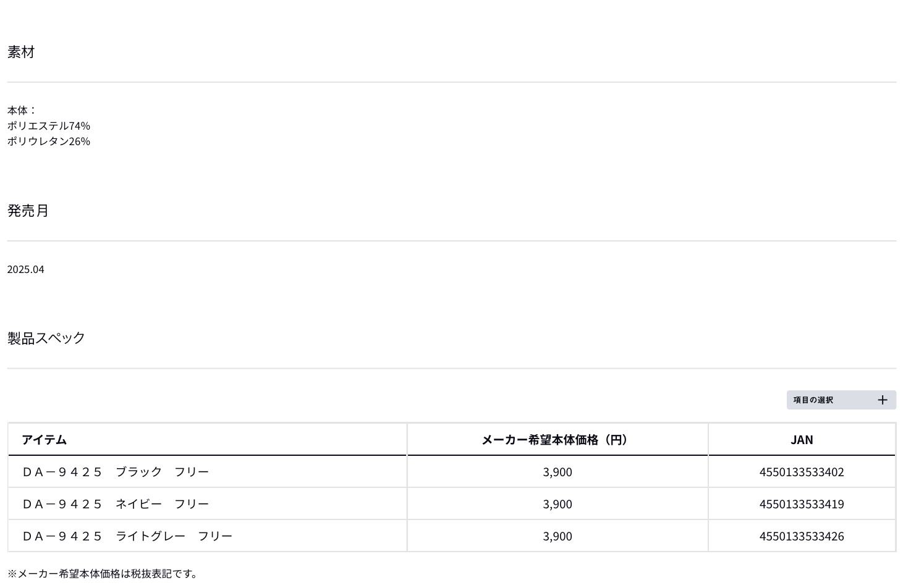
Task: Click JAN code 4550133533426
Action: pyautogui.click(x=802, y=536)
